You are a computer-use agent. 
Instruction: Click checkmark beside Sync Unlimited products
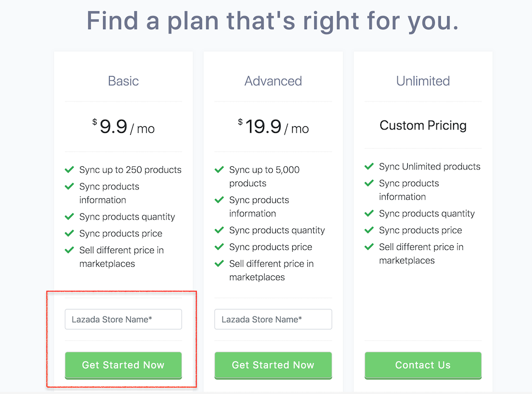pos(369,166)
